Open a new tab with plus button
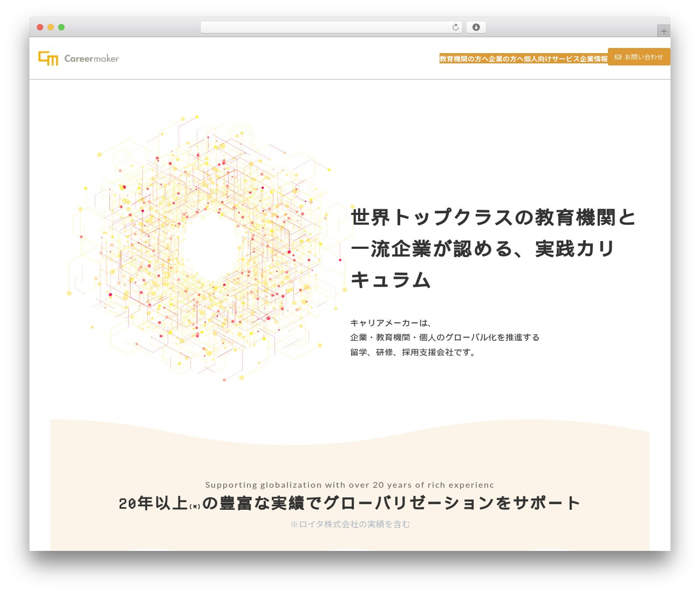Viewport: 700px width, 593px height. tap(663, 31)
